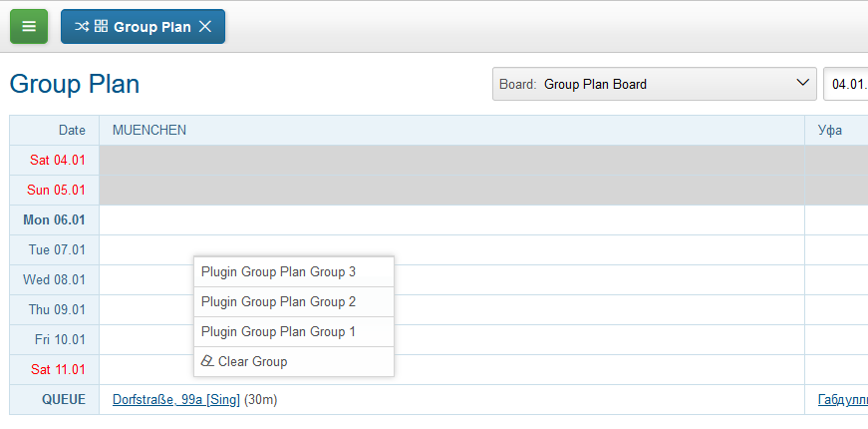Screen dimensions: 868x429
Task: Click the QUEUE row label
Action: tap(63, 400)
